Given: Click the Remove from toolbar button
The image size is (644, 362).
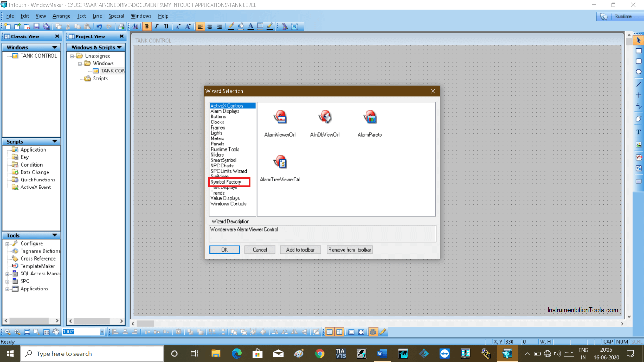Looking at the screenshot, I should pyautogui.click(x=350, y=250).
